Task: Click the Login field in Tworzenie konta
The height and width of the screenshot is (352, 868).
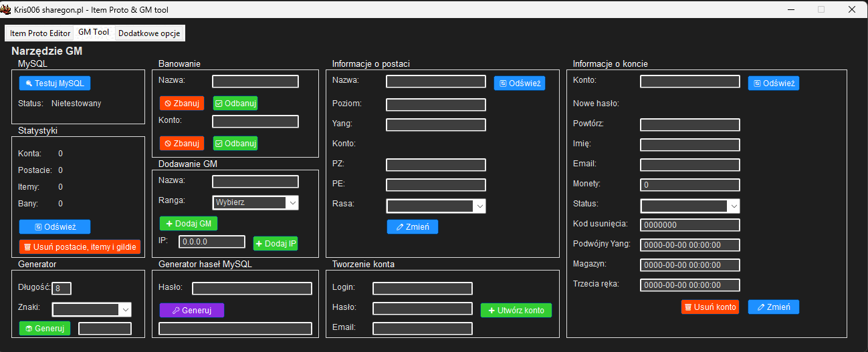Action: point(423,289)
